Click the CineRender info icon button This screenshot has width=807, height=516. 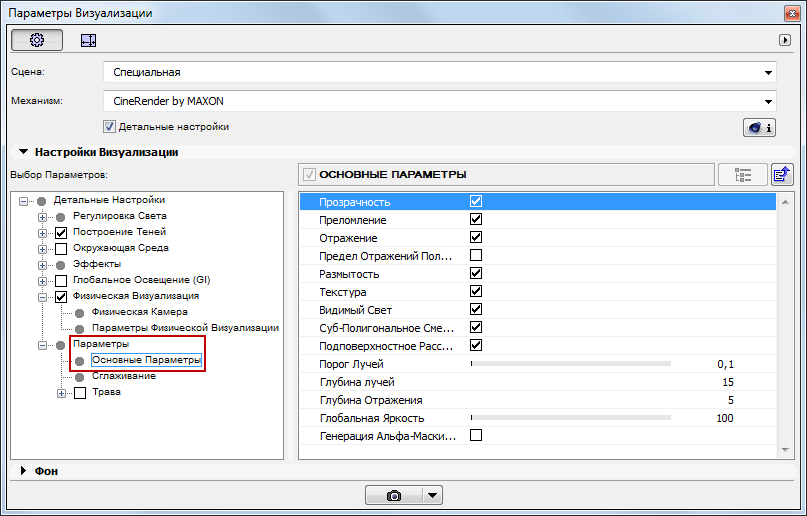click(x=759, y=128)
